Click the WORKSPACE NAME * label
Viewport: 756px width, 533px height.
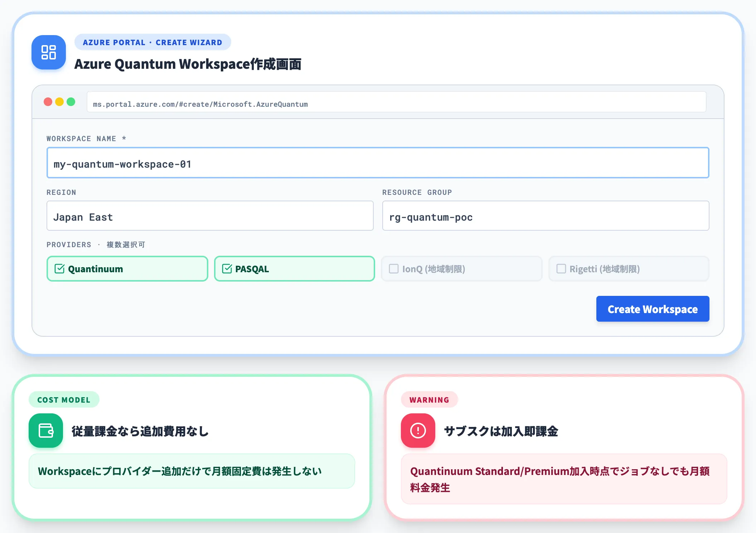86,139
